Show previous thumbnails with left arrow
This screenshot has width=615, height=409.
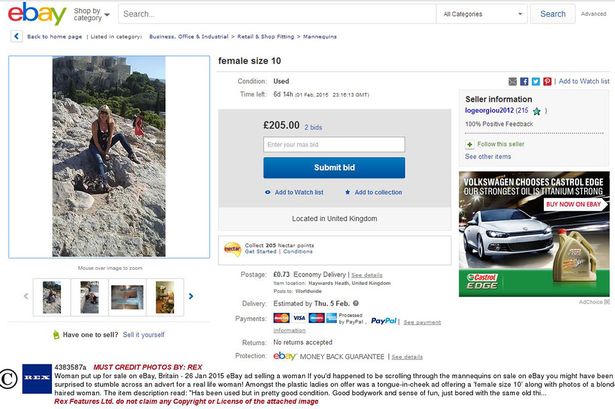(24, 297)
